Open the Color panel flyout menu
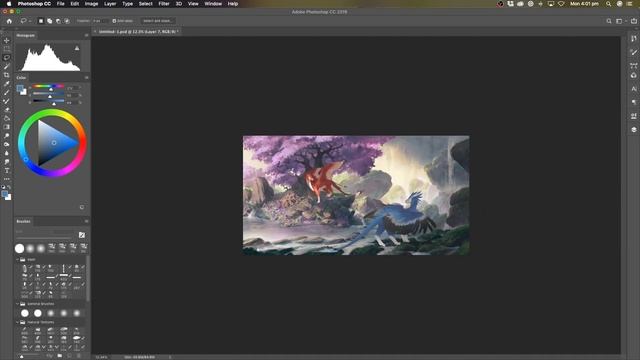640x360 pixels. [x=86, y=78]
